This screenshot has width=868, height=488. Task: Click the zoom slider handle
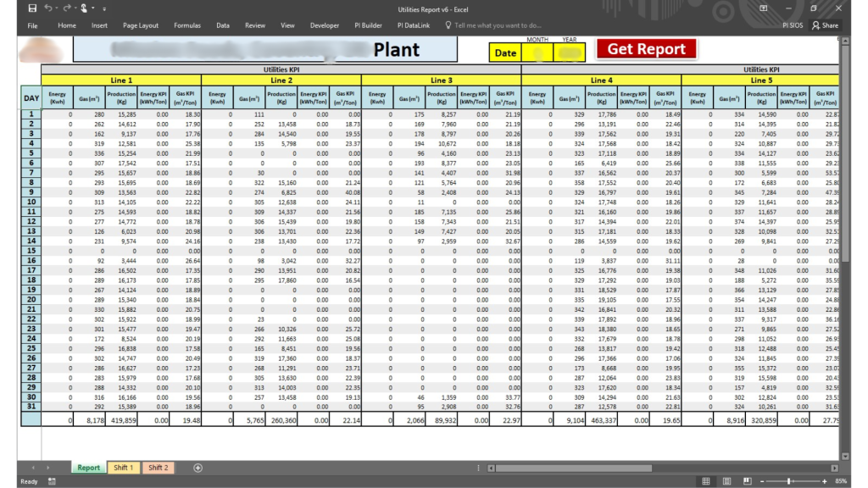pyautogui.click(x=789, y=481)
